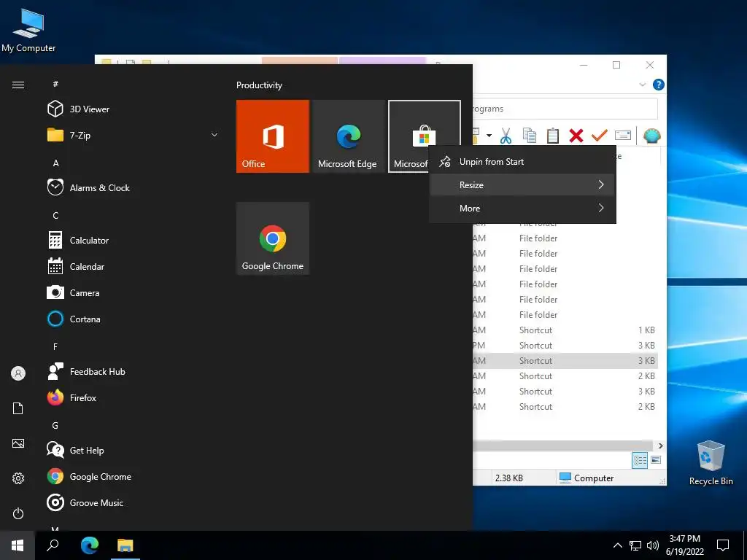Open the More submenu
This screenshot has height=560, width=747.
[x=522, y=208]
